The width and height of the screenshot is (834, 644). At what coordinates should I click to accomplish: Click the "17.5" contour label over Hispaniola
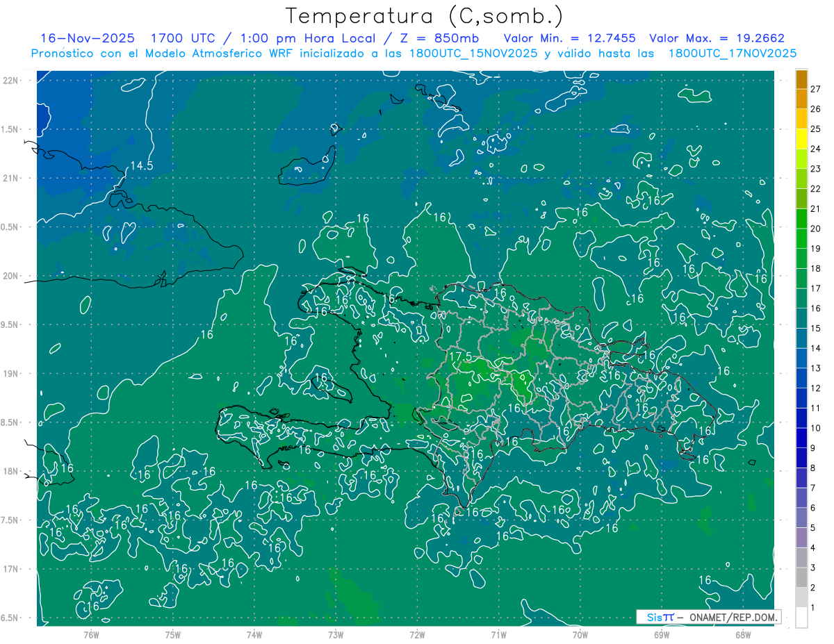tap(461, 356)
